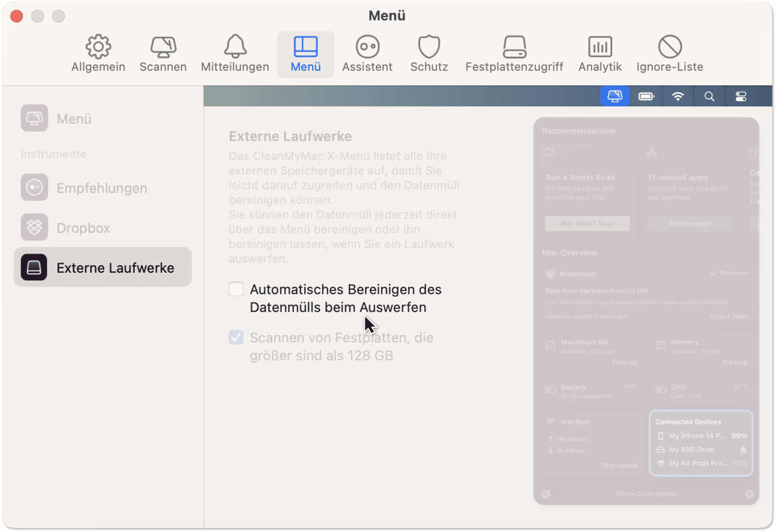Click Test speed under MacPaw network

(619, 466)
